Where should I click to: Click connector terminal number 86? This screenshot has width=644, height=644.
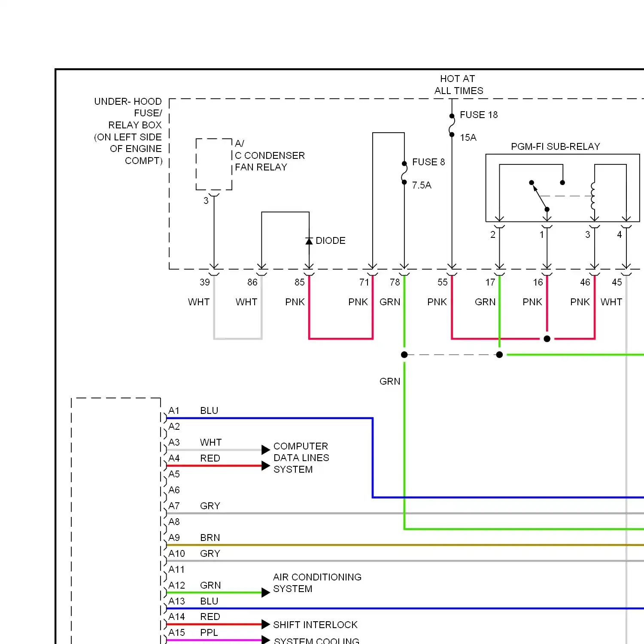click(252, 282)
